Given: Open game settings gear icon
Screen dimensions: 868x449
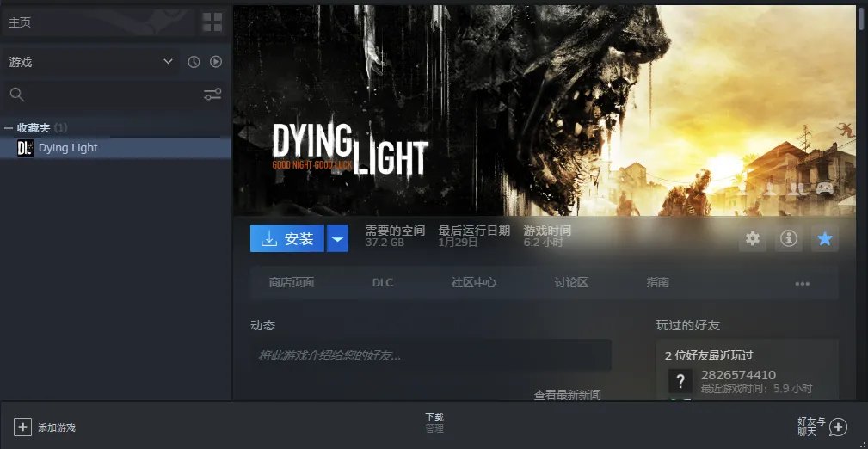Looking at the screenshot, I should coord(753,239).
